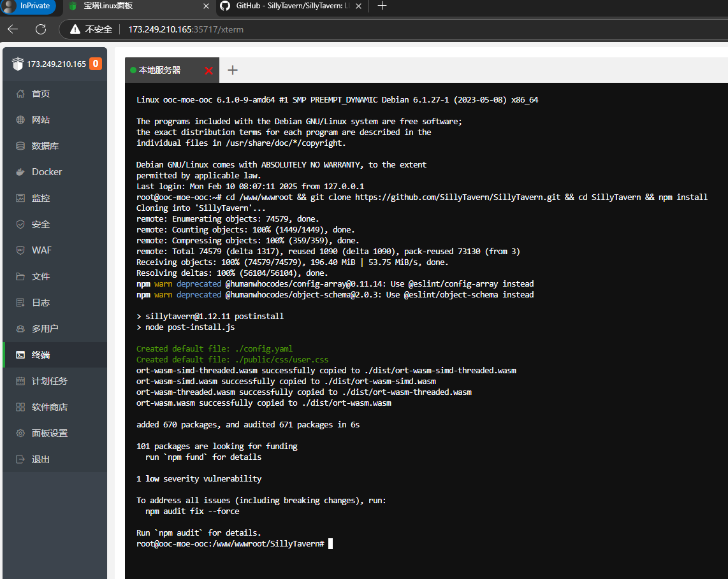Image resolution: width=728 pixels, height=579 pixels.
Task: Click the home icon beside 首页
Action: point(20,94)
